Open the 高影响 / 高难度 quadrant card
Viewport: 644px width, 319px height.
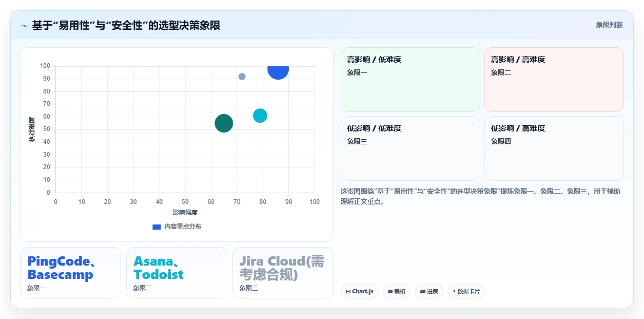(x=554, y=80)
